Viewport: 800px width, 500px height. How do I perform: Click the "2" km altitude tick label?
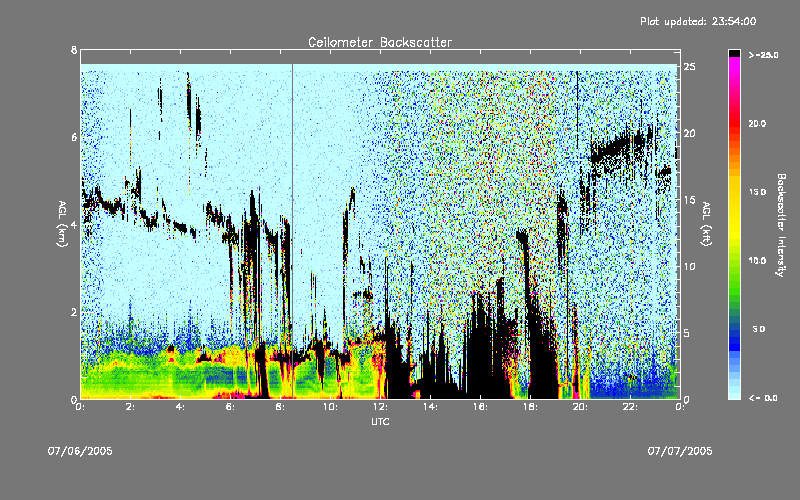tap(74, 312)
